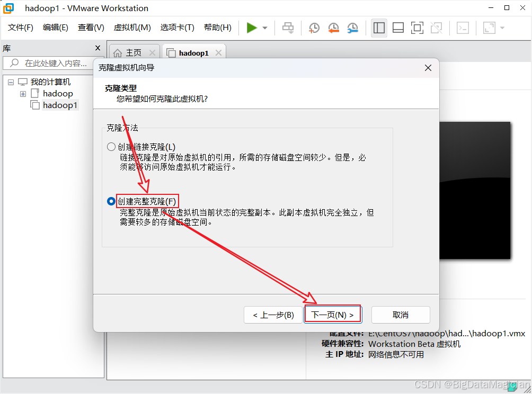Take a snapshot with the clock-plus icon

[314, 28]
